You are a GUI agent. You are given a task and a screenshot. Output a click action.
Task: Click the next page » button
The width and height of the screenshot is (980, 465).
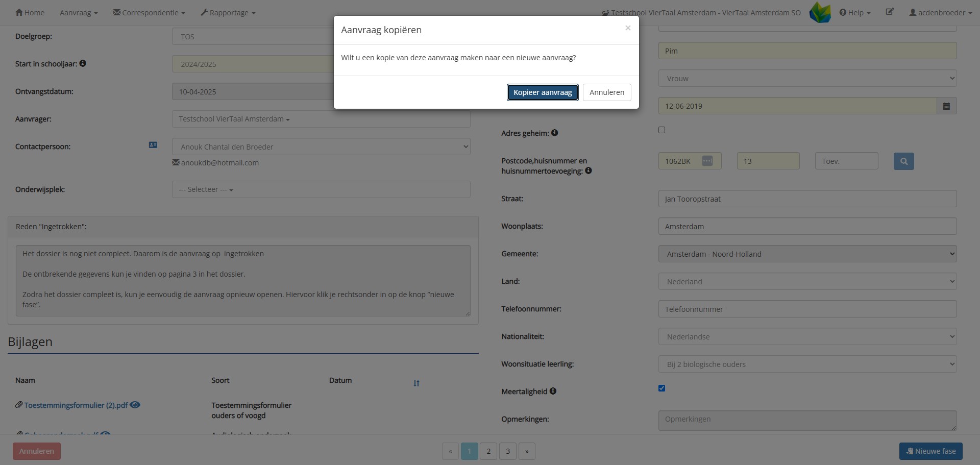[527, 451]
